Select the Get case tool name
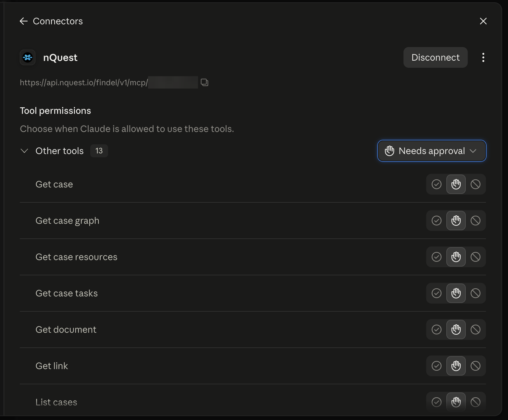 [x=54, y=184]
